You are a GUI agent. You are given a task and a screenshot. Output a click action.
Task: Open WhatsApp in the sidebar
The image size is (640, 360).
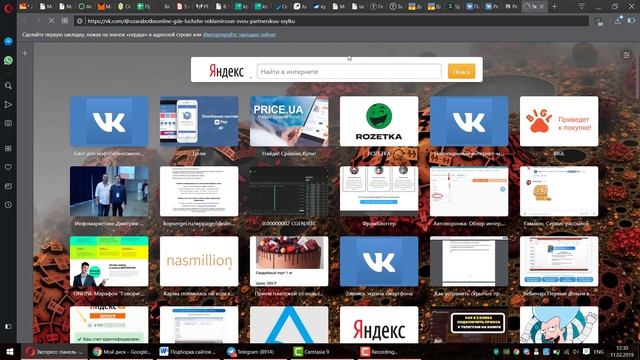[8, 60]
